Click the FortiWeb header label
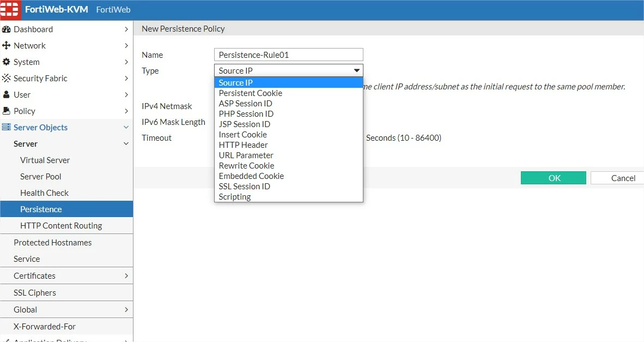Screen dimensions: 644x342 point(113,9)
